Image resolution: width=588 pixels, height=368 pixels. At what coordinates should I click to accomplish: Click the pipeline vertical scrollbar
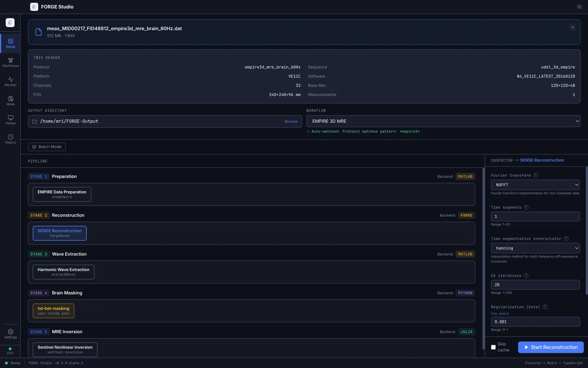(483, 258)
